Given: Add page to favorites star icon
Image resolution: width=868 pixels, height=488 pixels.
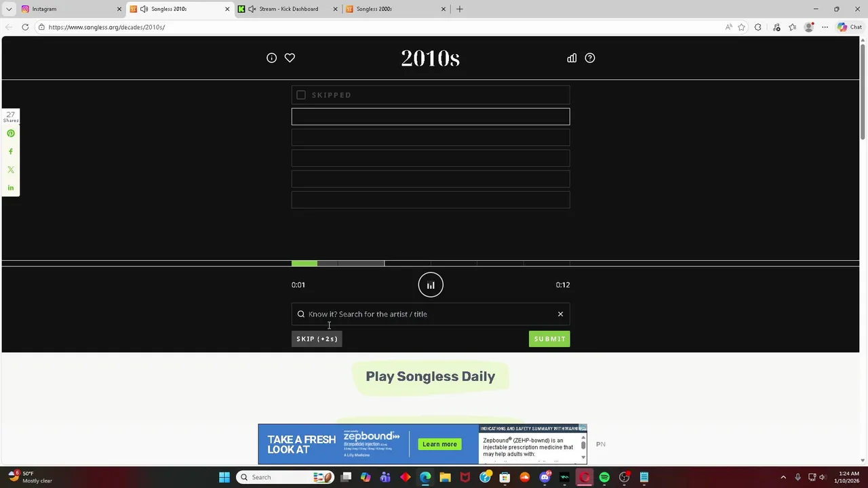Looking at the screenshot, I should pyautogui.click(x=741, y=27).
